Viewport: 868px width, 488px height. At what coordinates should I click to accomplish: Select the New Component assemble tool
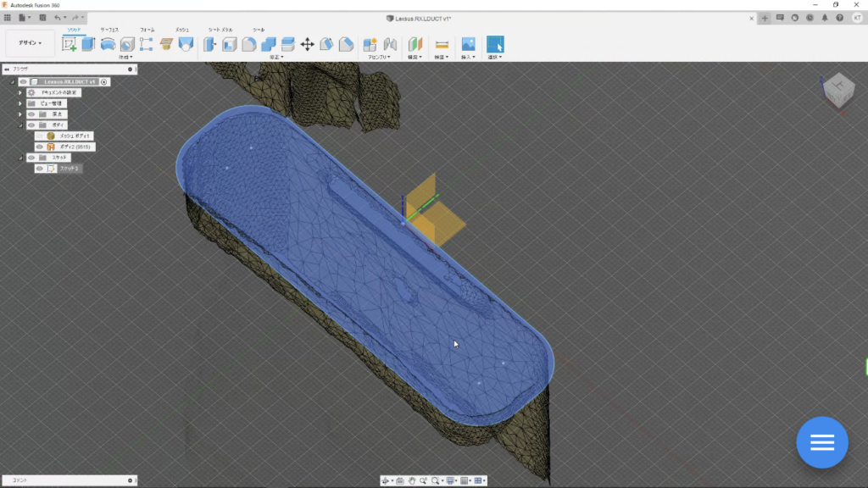370,44
